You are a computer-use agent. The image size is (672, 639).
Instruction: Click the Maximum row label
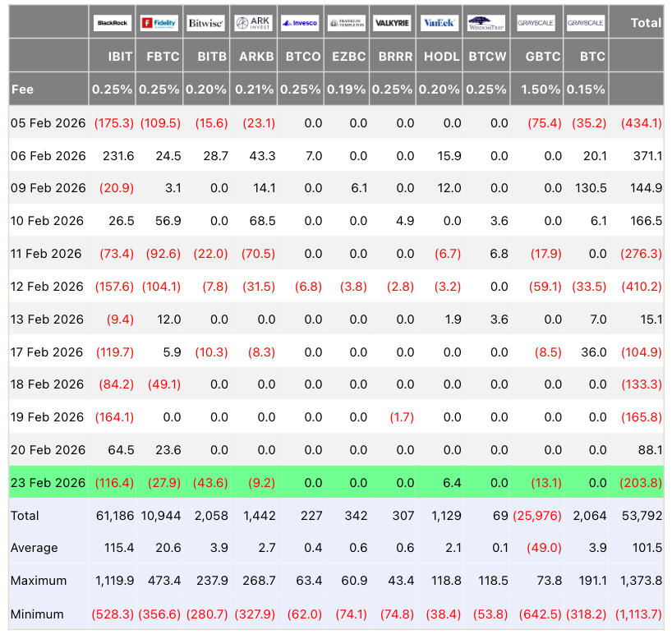point(39,581)
